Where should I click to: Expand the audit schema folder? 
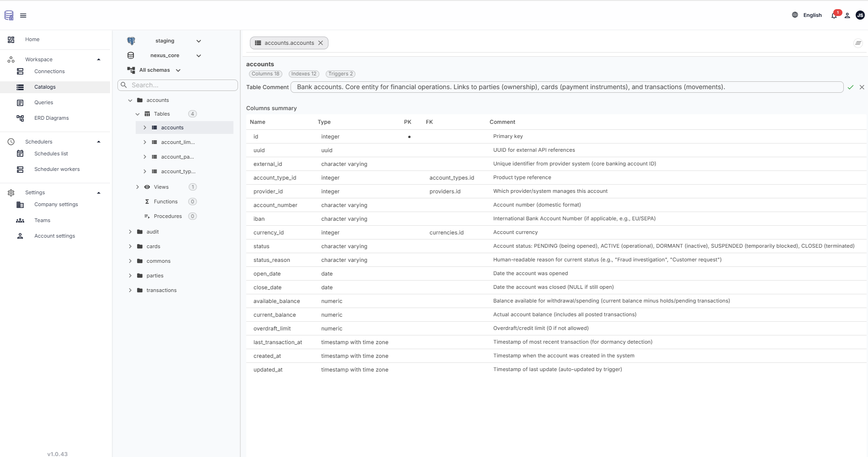pyautogui.click(x=130, y=232)
